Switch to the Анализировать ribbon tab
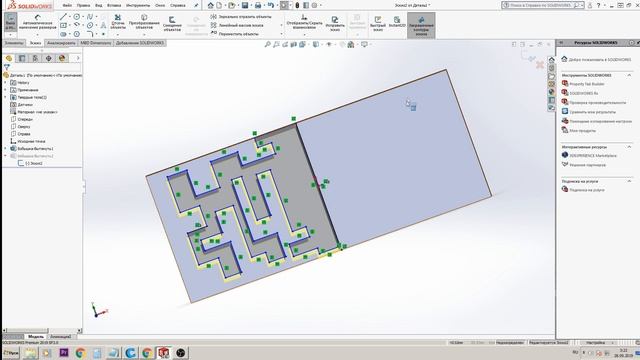 61,43
